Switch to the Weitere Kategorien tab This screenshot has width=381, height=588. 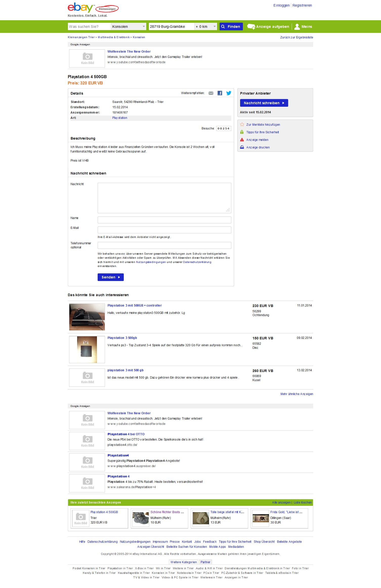tap(184, 562)
